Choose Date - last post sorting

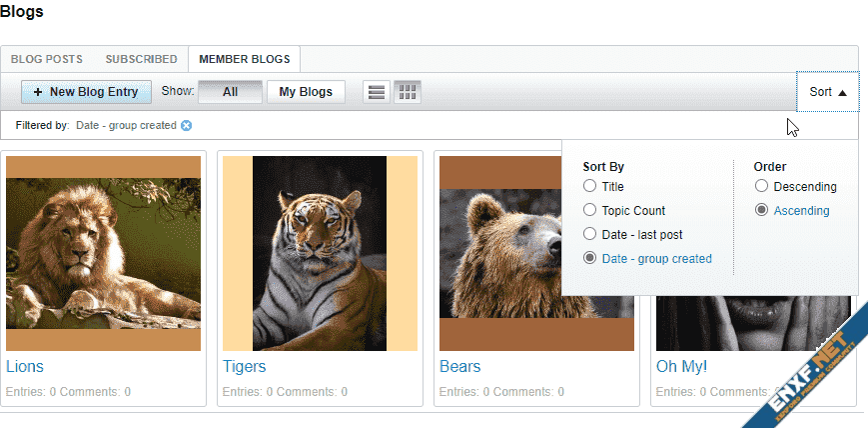tap(590, 234)
